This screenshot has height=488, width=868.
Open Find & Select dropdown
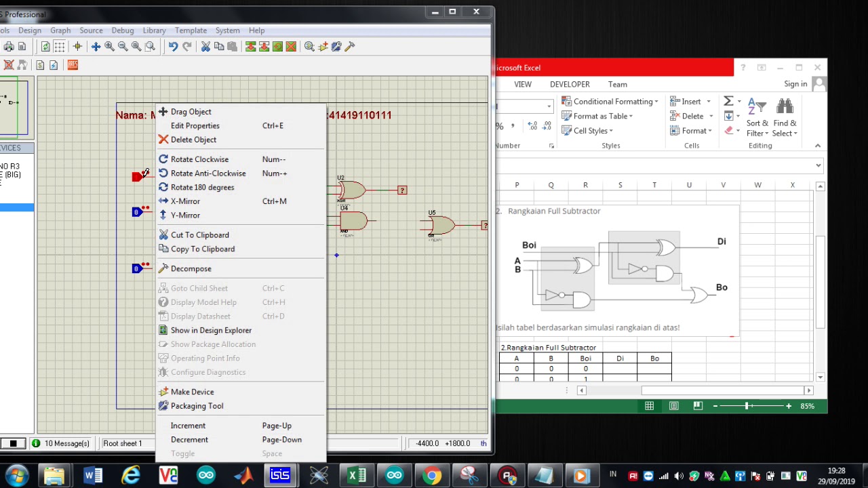click(785, 118)
